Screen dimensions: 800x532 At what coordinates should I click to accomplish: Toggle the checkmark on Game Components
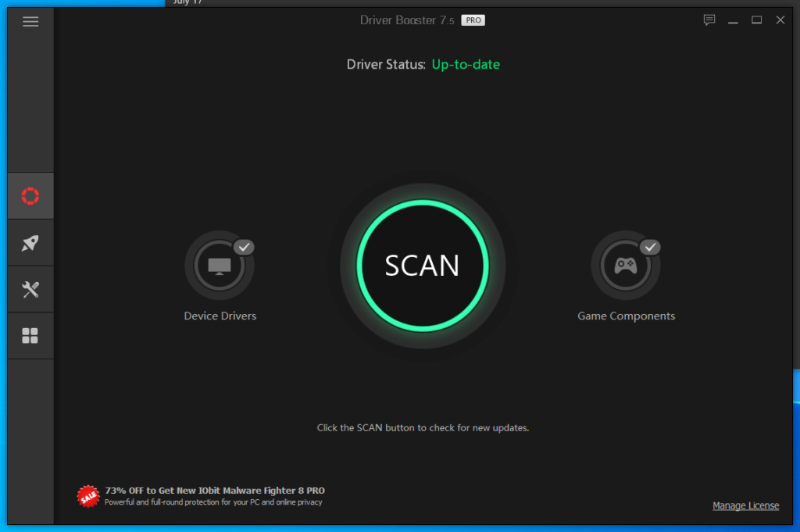click(650, 246)
